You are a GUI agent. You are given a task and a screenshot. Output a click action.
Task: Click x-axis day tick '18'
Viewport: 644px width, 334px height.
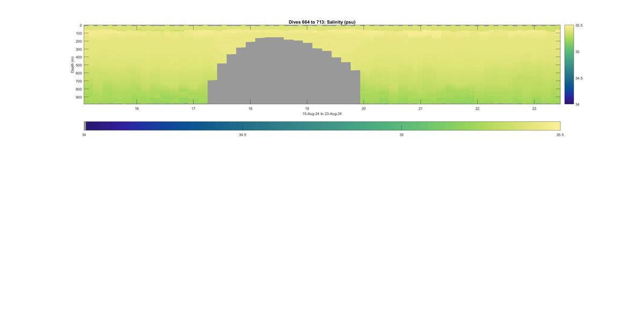[250, 108]
